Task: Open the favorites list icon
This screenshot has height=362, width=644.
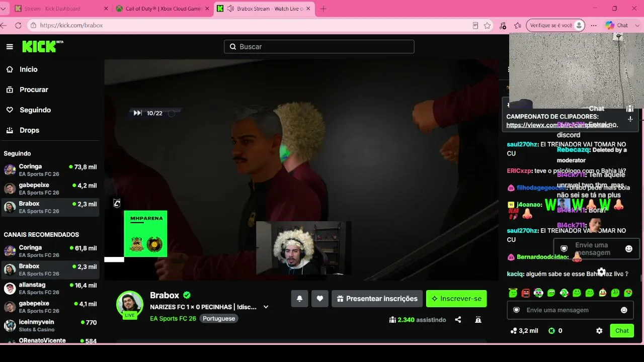Action: pyautogui.click(x=518, y=25)
